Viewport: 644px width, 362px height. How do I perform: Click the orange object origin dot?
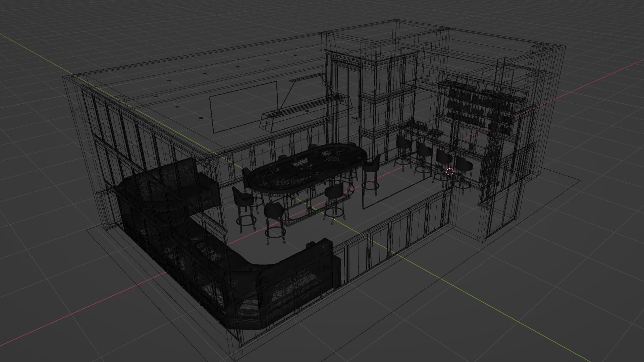(x=334, y=220)
